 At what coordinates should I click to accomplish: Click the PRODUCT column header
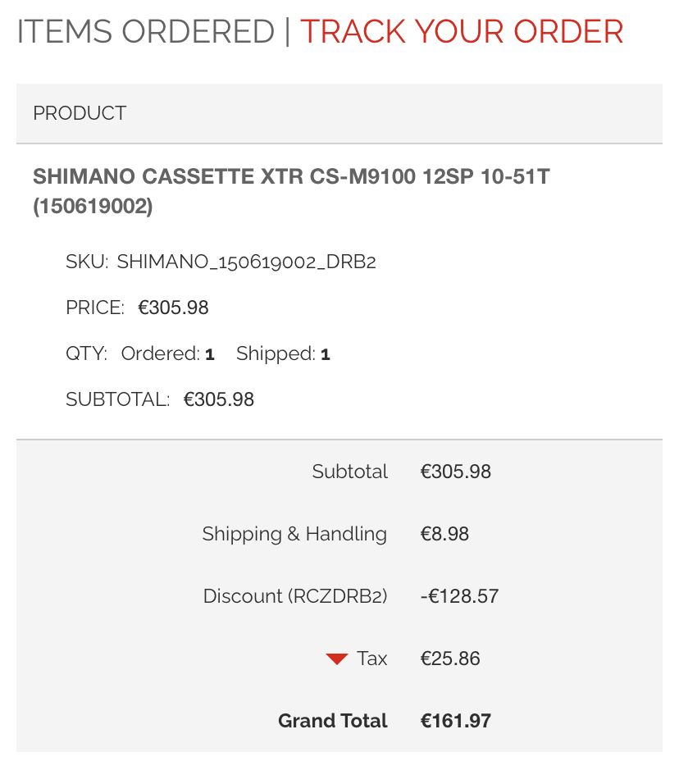click(80, 113)
